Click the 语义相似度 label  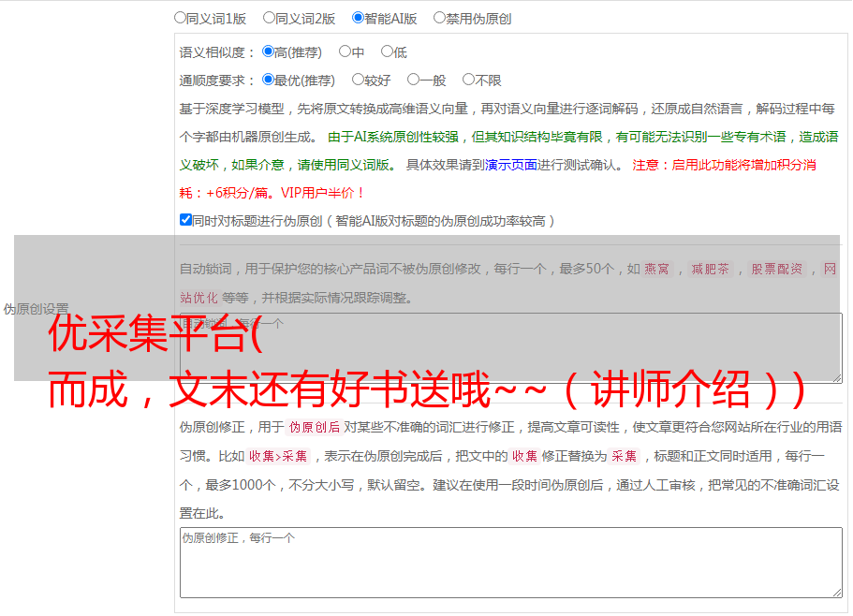pyautogui.click(x=217, y=52)
